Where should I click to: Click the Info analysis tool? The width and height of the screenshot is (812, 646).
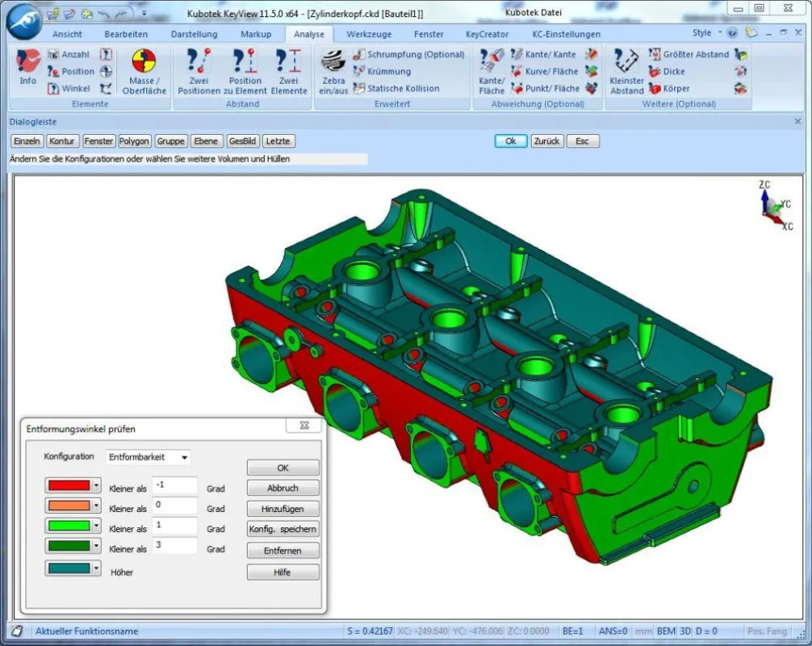click(x=28, y=66)
